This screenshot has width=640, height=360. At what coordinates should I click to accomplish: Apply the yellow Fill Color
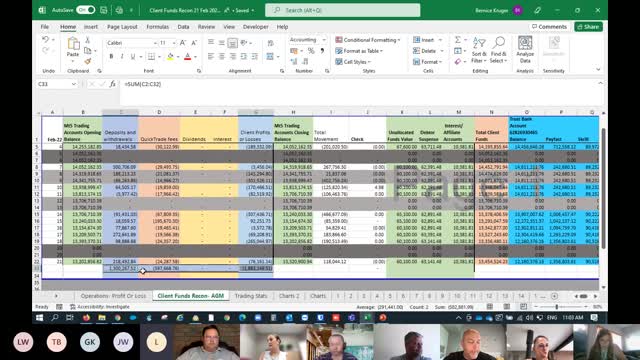pyautogui.click(x=170, y=56)
